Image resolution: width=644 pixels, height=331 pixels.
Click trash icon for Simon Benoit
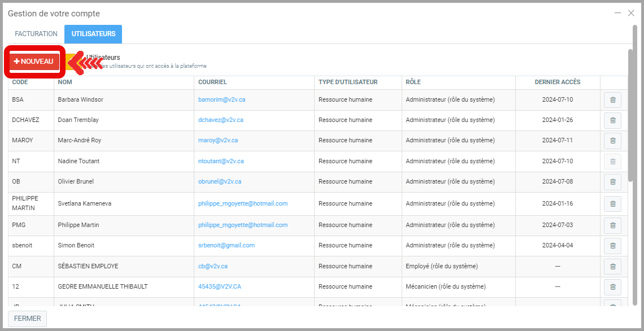click(612, 246)
